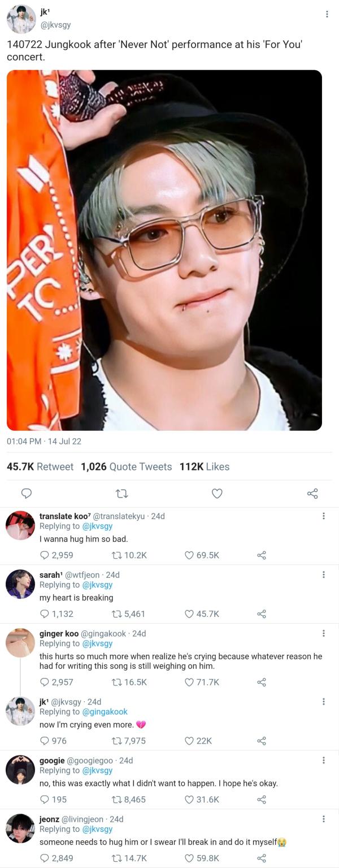The image size is (339, 868).
Task: Retweet the main Jungkook concert tweet
Action: pyautogui.click(x=121, y=494)
